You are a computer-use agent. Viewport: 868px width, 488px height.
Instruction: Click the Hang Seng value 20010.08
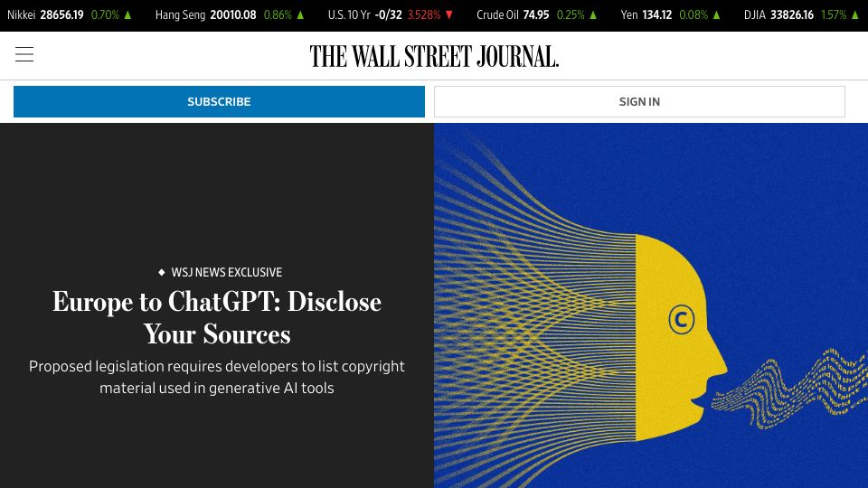[x=233, y=15]
